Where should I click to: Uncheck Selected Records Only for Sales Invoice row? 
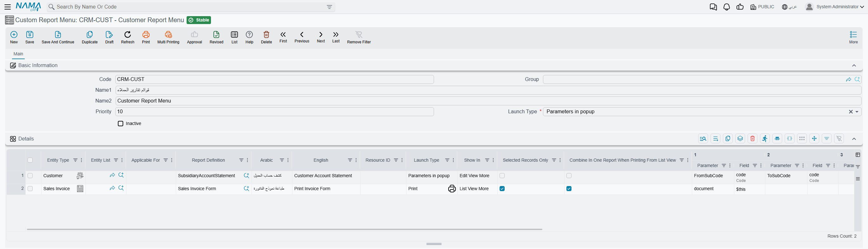502,189
